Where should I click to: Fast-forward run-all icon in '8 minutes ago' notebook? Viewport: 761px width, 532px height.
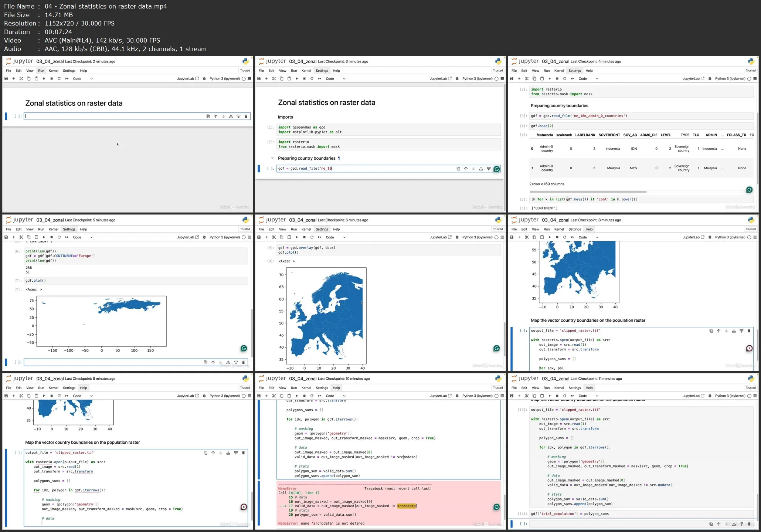pyautogui.click(x=572, y=237)
